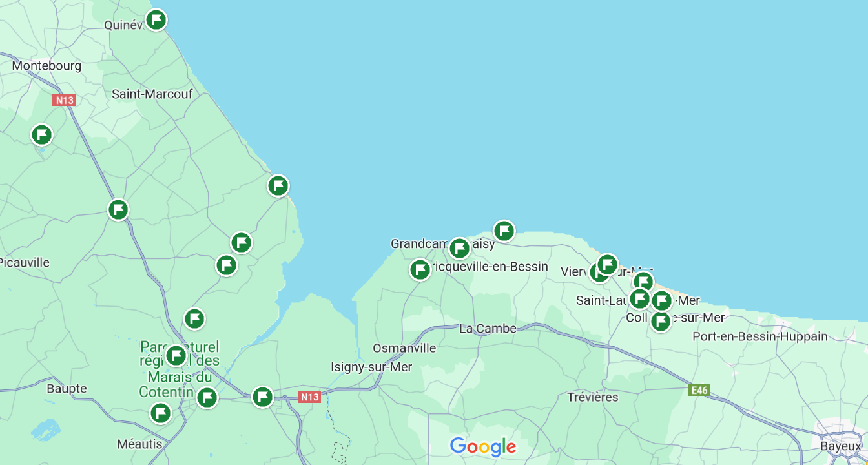
Task: Click the coastal flag marker southeast of Saint-Marcouf
Action: (278, 186)
